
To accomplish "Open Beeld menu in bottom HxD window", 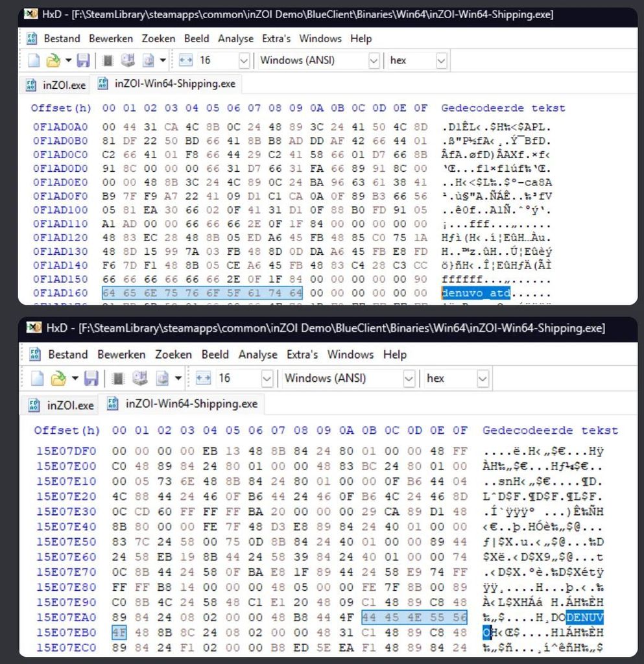I will click(215, 355).
